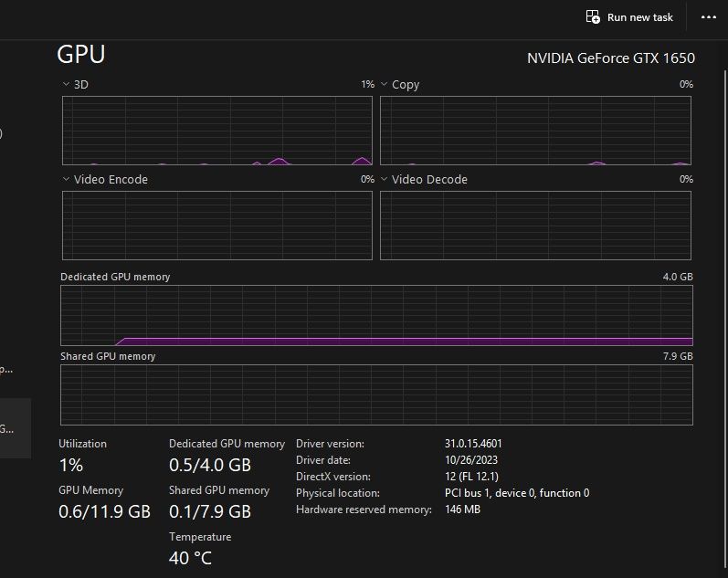Click the NVIDIA GeForce GTX 1650 label
This screenshot has width=728, height=578.
(610, 58)
